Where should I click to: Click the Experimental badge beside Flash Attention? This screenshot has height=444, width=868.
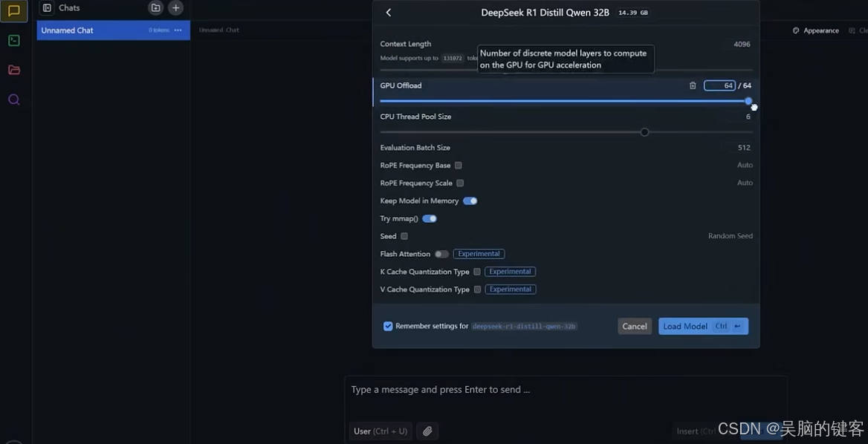tap(479, 254)
